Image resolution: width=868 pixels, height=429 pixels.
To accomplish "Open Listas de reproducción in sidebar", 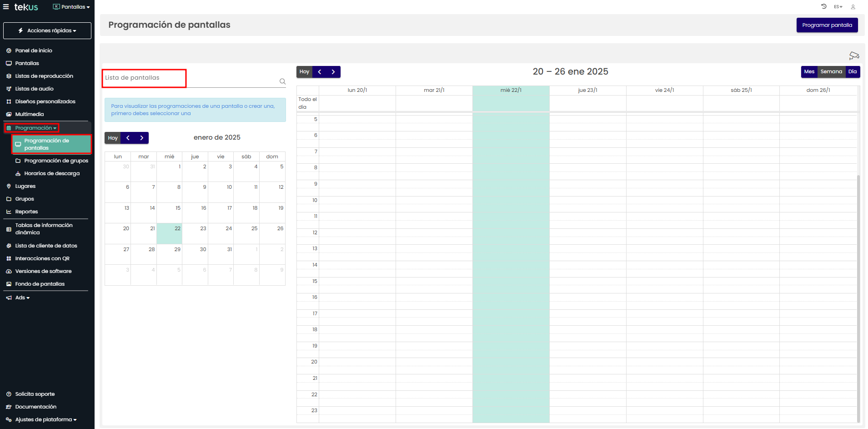I will 44,76.
